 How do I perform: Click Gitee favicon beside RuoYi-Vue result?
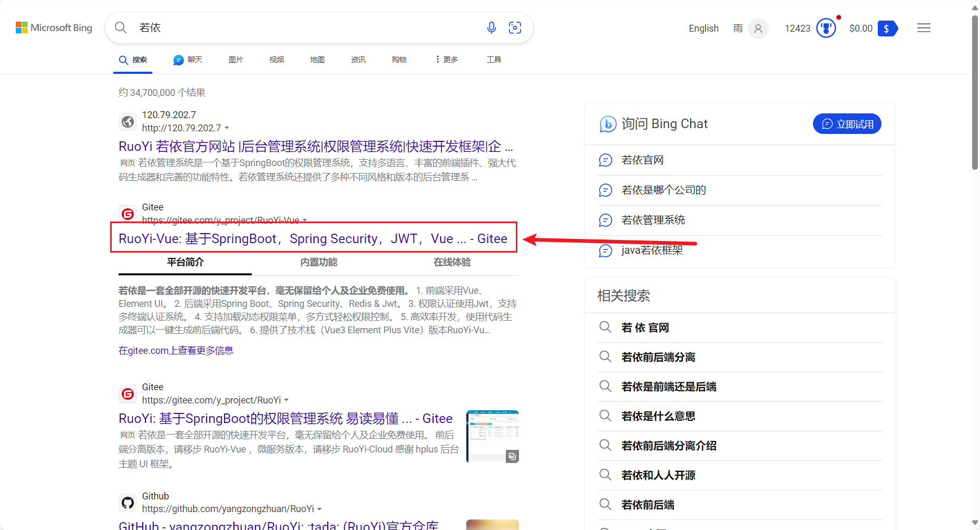coord(128,214)
